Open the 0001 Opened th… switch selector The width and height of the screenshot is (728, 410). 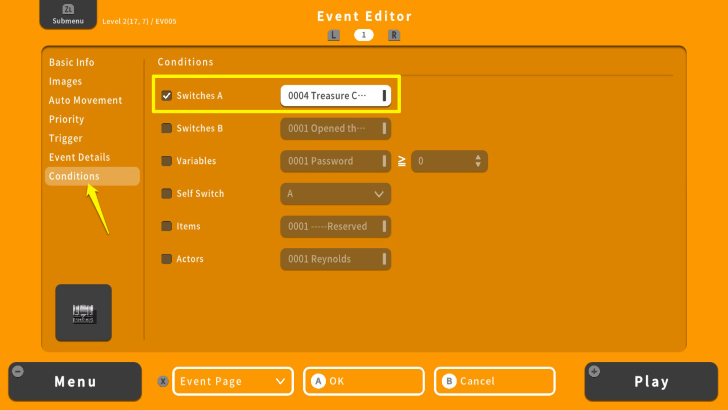[336, 129]
